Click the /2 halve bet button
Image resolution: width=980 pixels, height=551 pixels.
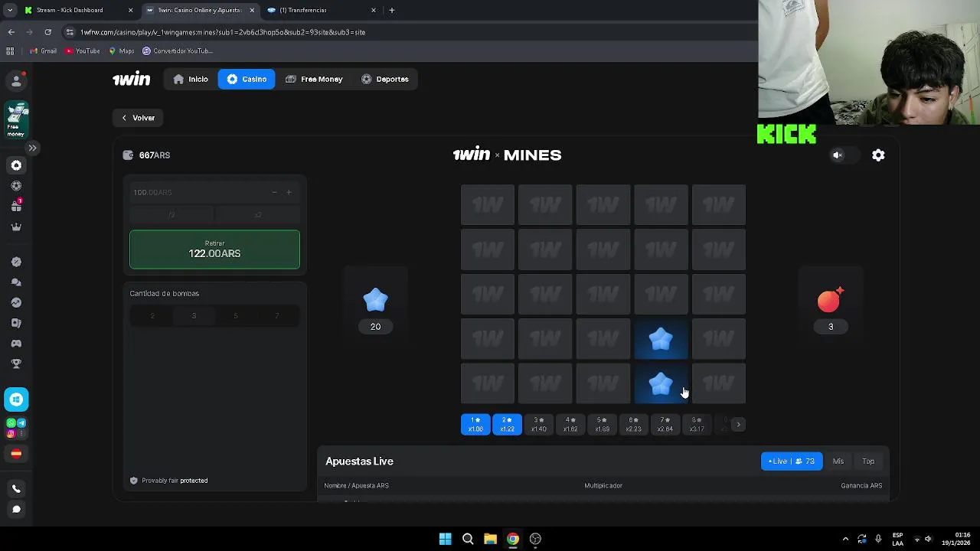pyautogui.click(x=171, y=215)
